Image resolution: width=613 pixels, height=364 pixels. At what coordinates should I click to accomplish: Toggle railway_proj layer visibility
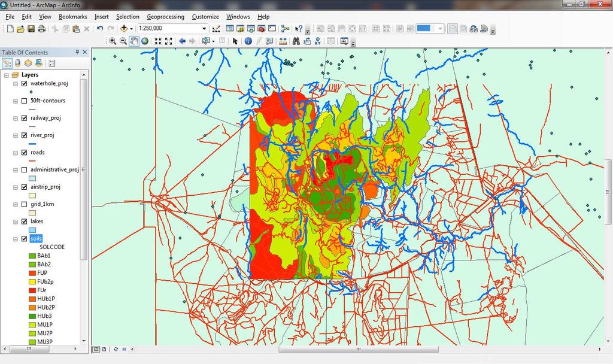click(x=24, y=118)
